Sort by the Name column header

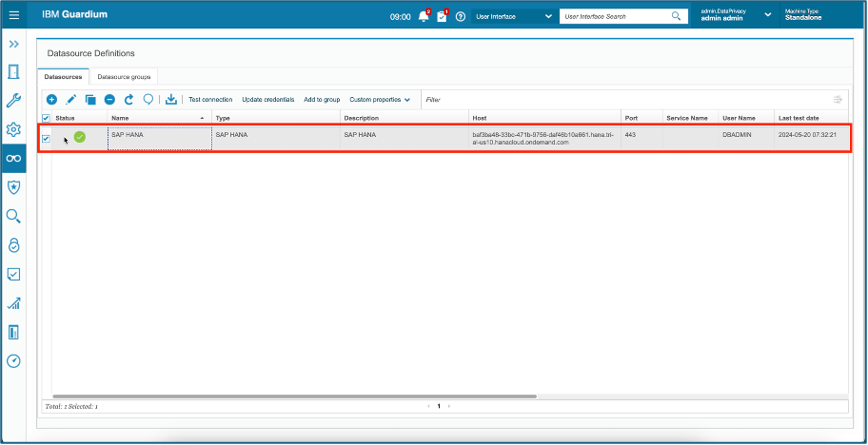tap(159, 118)
